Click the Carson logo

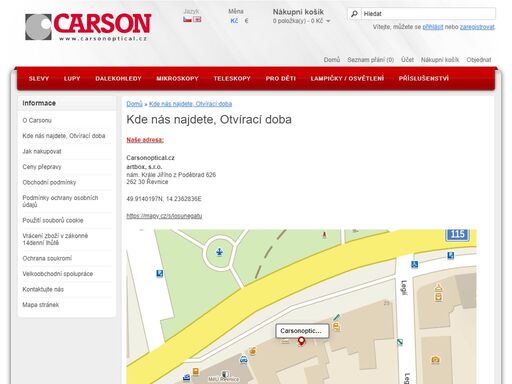coord(88,27)
